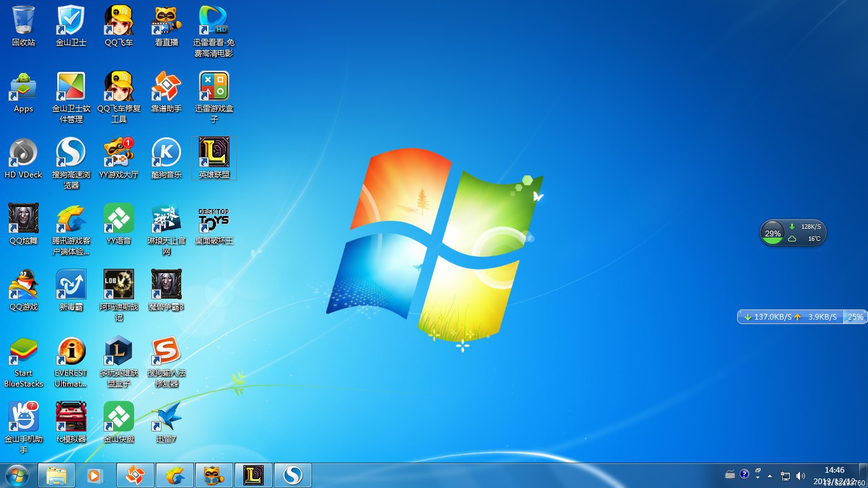Open Windows Explorer from the taskbar
The image size is (868, 488).
[x=57, y=475]
